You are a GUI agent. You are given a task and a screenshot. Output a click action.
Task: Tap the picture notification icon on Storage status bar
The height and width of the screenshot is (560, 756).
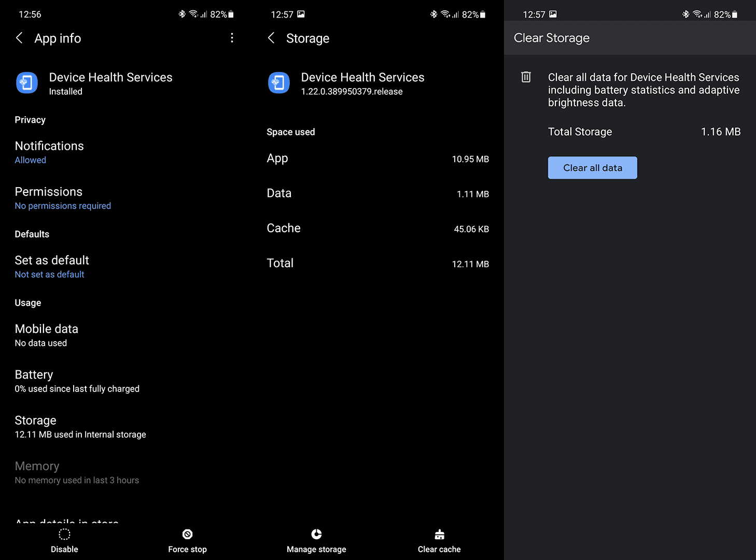pos(301,14)
